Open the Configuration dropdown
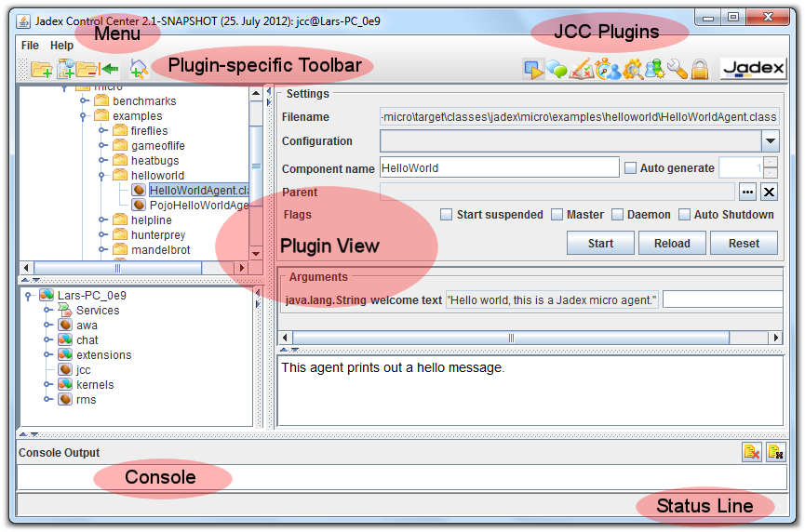 tap(770, 141)
